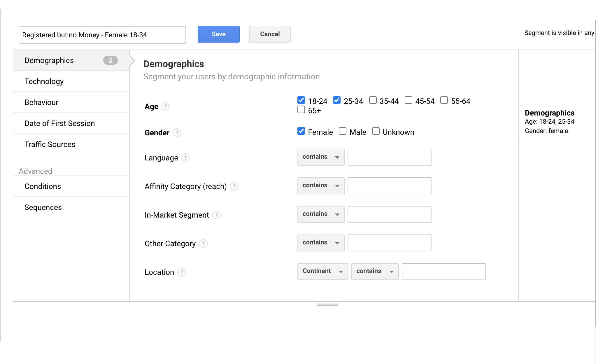Check the Male gender checkbox
596x364 pixels.
[x=343, y=131]
